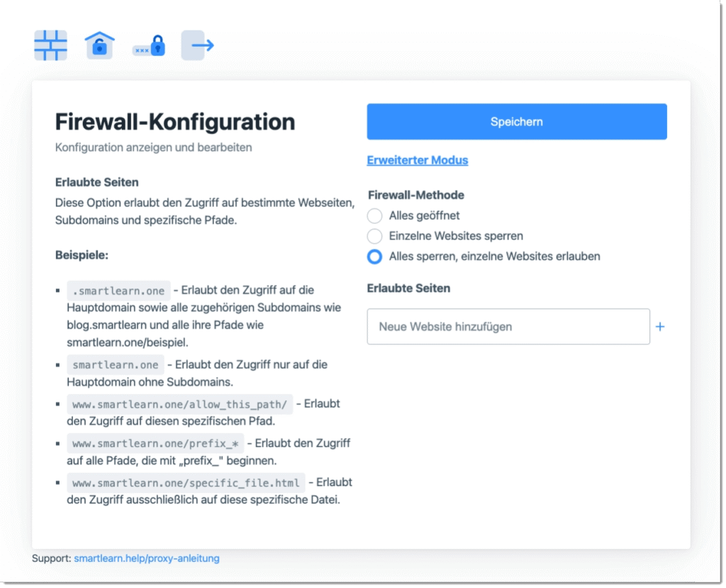
Task: Select 'Alles sperren, einzelne Websites erlauben'
Action: 374,256
